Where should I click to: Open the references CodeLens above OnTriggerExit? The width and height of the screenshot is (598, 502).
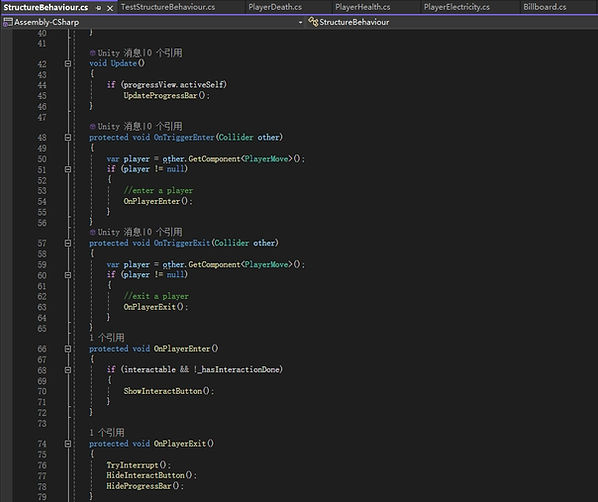click(164, 232)
